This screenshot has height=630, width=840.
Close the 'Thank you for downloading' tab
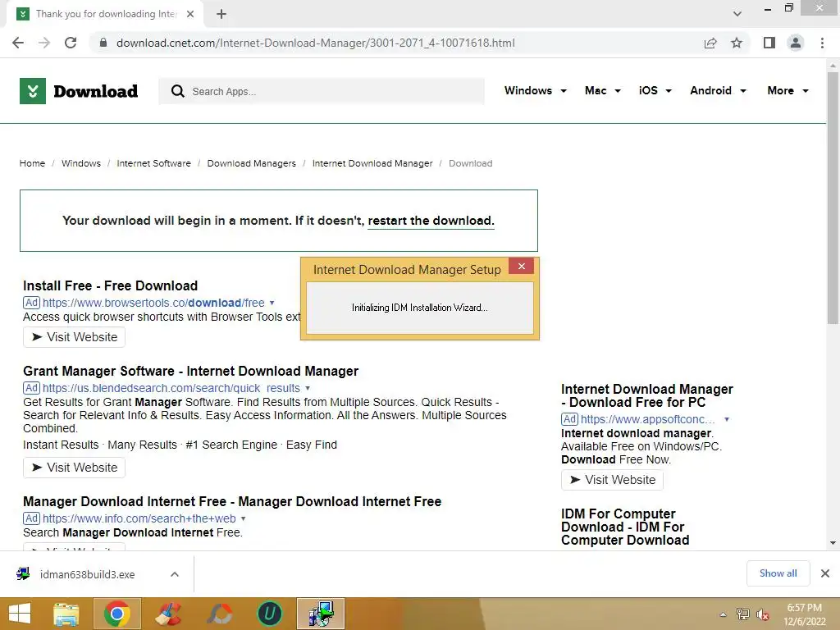[x=190, y=14]
